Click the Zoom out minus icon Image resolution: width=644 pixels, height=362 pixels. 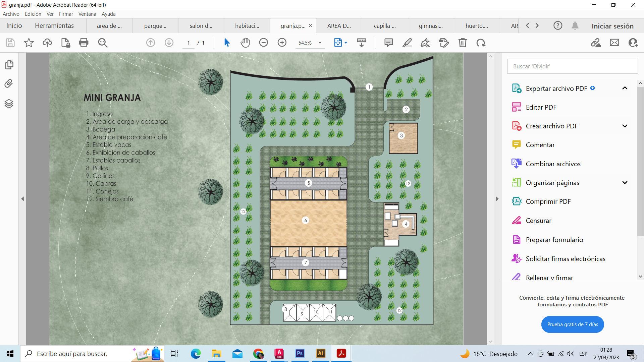(x=263, y=43)
